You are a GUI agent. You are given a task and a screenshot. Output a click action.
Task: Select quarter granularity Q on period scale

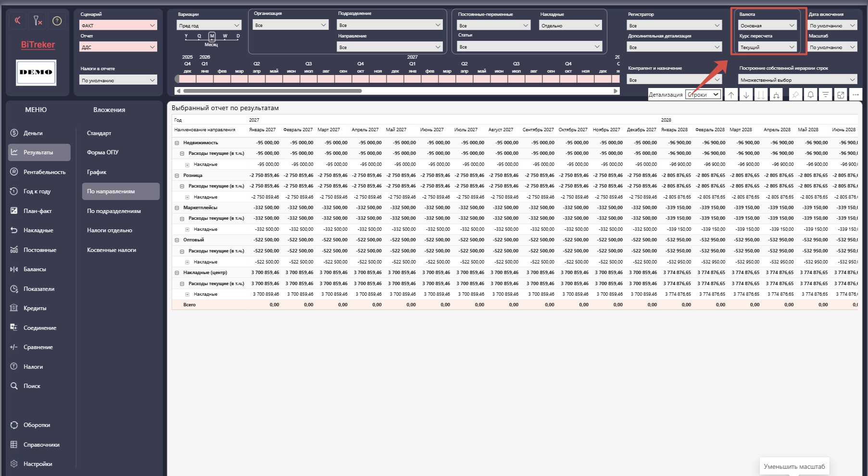[x=199, y=36]
